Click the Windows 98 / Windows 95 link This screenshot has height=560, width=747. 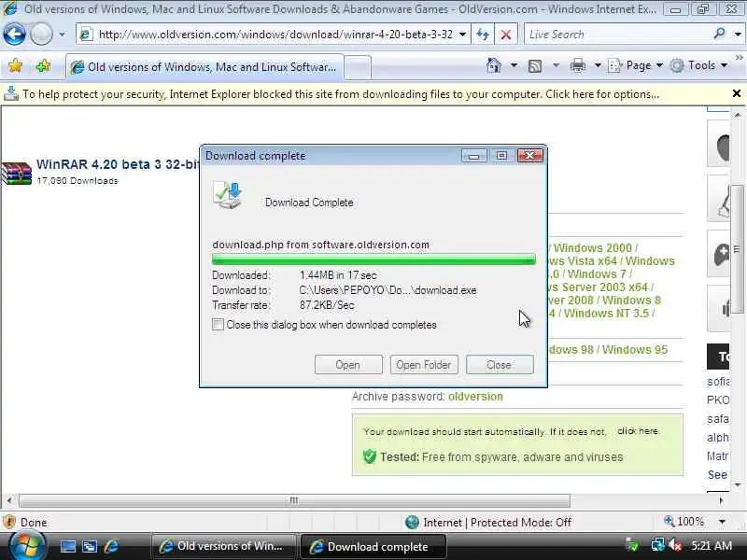pyautogui.click(x=608, y=349)
